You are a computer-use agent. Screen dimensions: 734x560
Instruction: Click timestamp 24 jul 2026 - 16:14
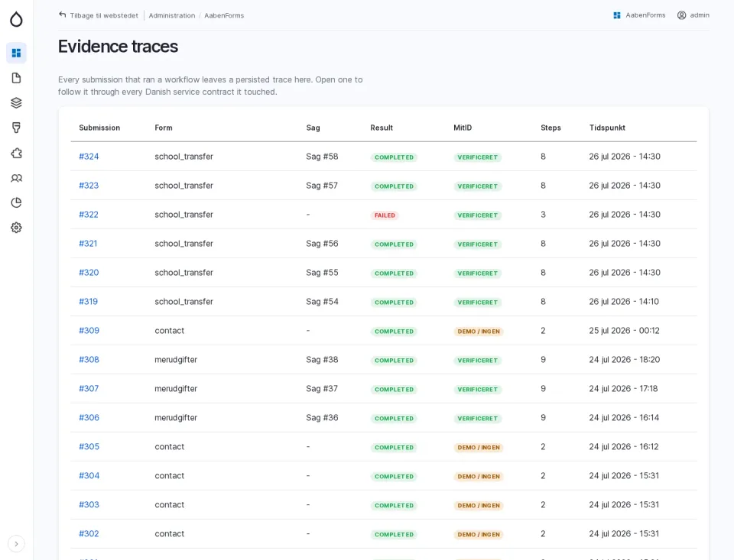tap(624, 417)
